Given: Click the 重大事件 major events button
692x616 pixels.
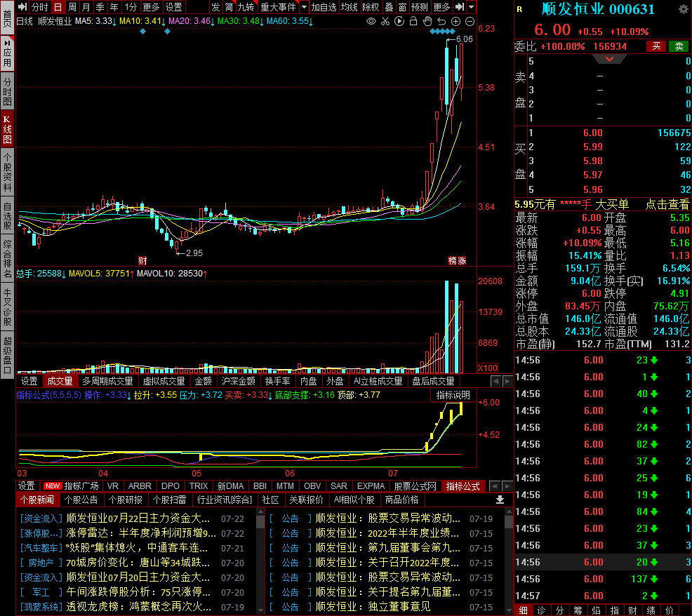Looking at the screenshot, I should click(279, 7).
